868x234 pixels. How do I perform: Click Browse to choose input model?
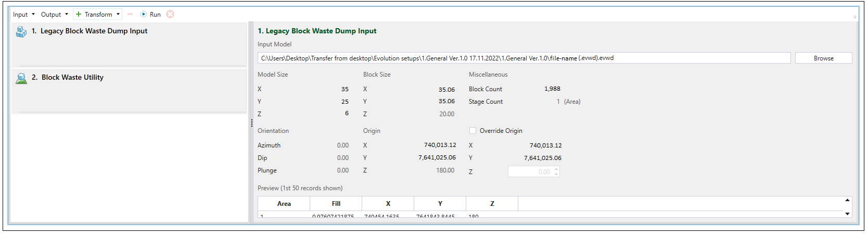pos(823,58)
